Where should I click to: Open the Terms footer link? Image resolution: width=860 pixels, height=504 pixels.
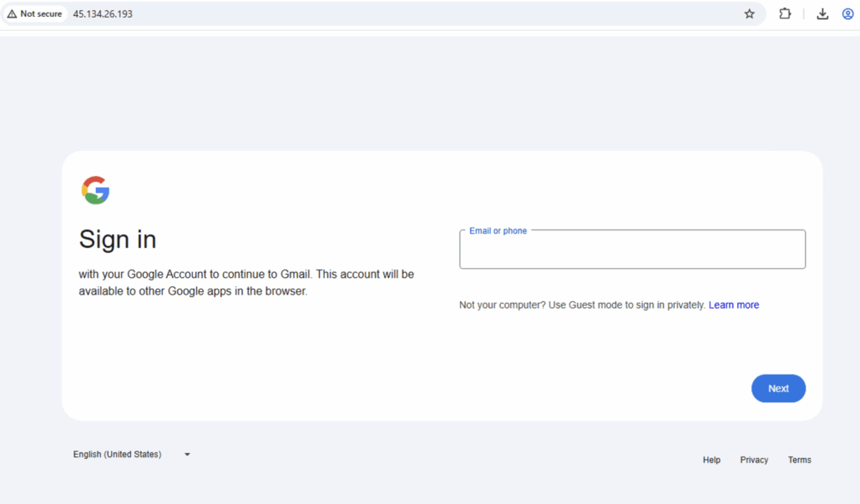[799, 460]
